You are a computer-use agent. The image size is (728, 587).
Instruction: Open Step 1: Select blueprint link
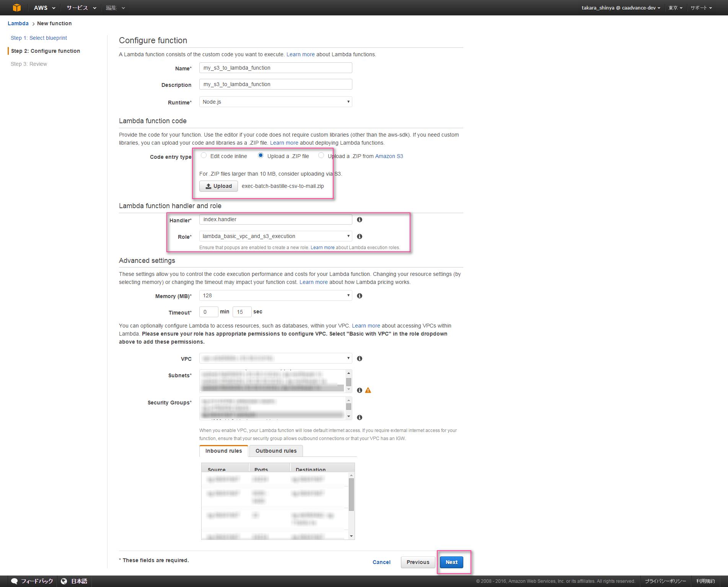point(39,38)
